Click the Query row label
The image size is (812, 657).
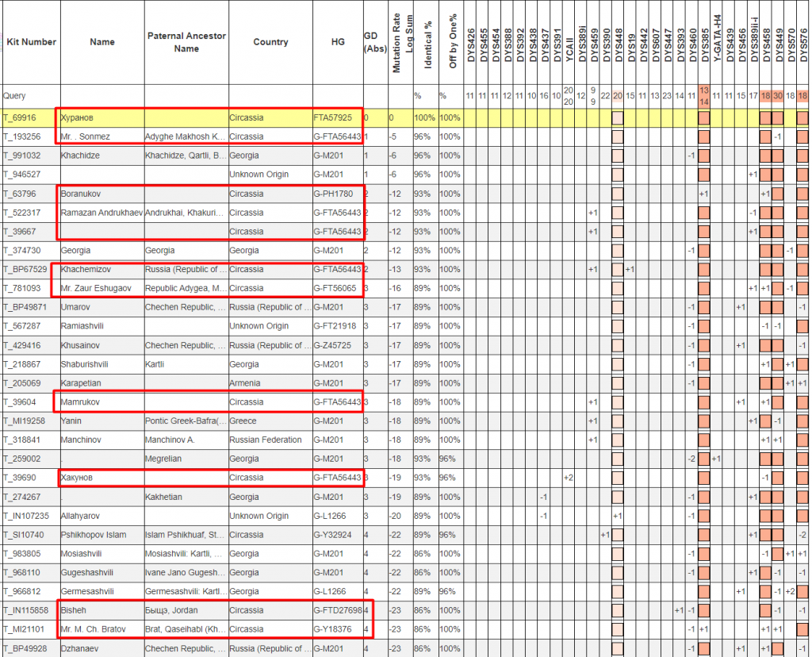(x=15, y=96)
